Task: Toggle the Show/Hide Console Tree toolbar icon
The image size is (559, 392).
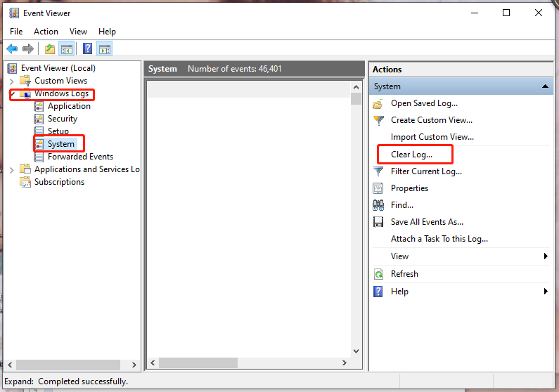Action: point(67,49)
